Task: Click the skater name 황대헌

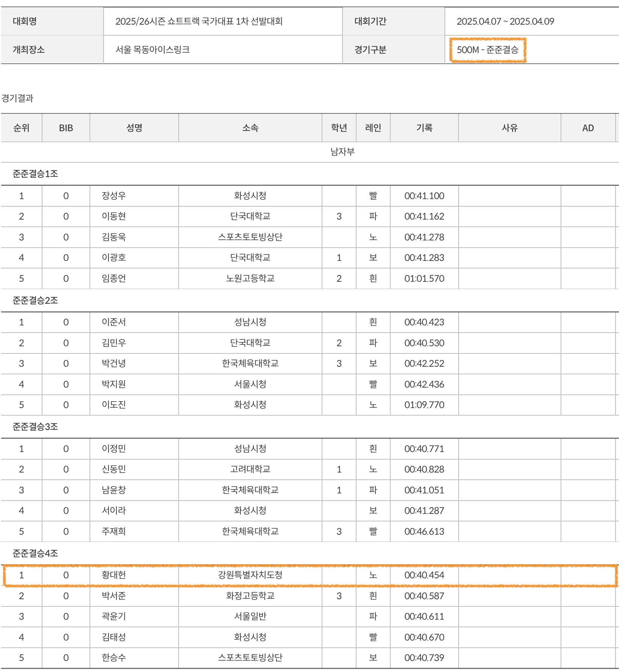Action: point(114,575)
